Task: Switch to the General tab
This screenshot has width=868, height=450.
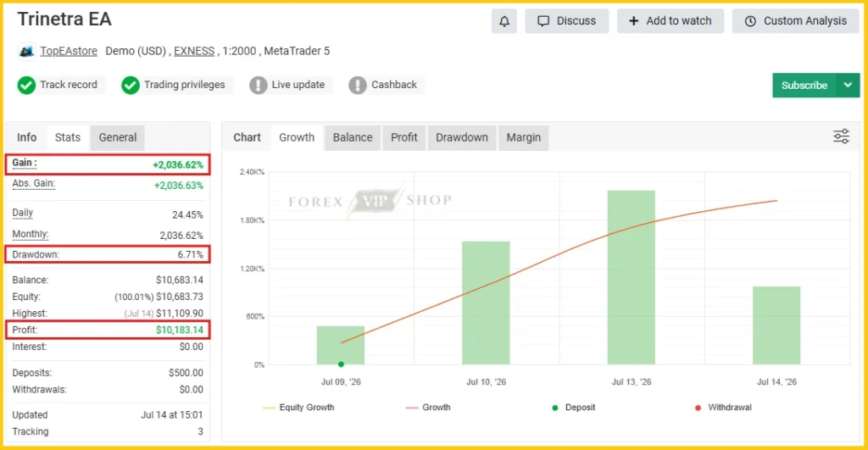Action: click(x=117, y=137)
